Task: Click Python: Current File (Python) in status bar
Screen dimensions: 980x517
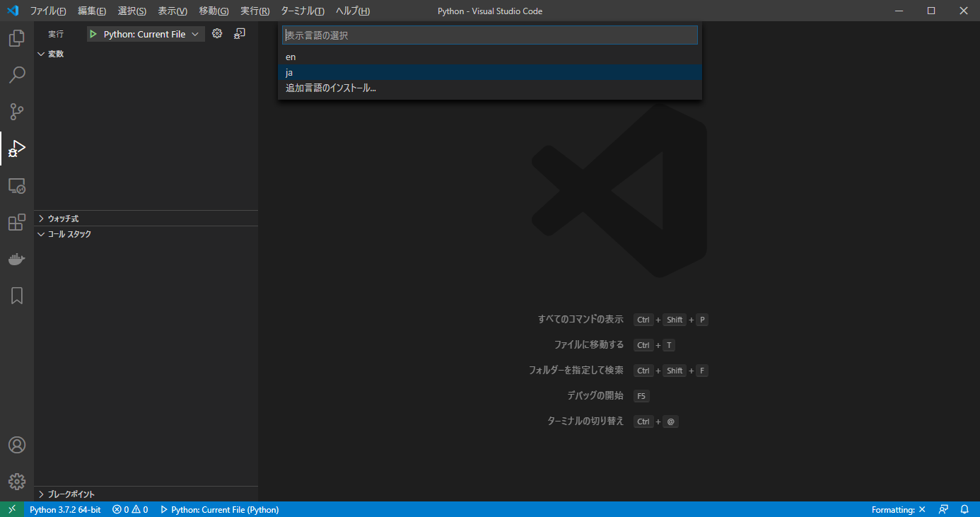Action: coord(219,509)
